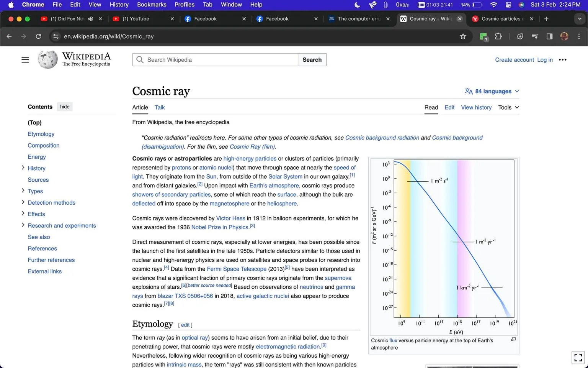588x368 pixels.
Task: Open the Fermi Space Telescope link
Action: tap(237, 269)
